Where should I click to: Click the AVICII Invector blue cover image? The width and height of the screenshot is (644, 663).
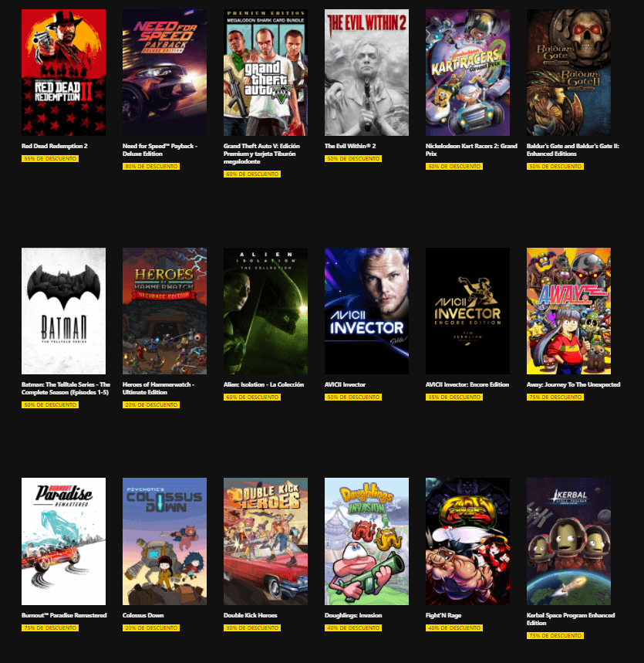click(366, 311)
